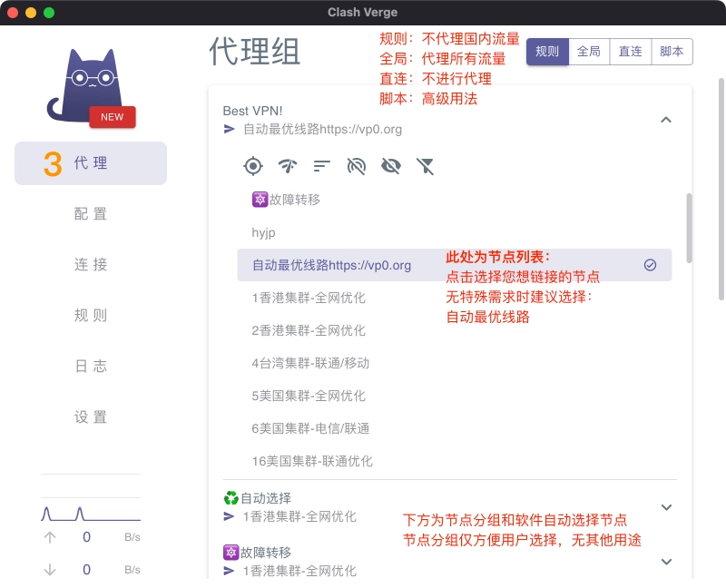Run a latency test with the WiFi icon

(x=288, y=166)
